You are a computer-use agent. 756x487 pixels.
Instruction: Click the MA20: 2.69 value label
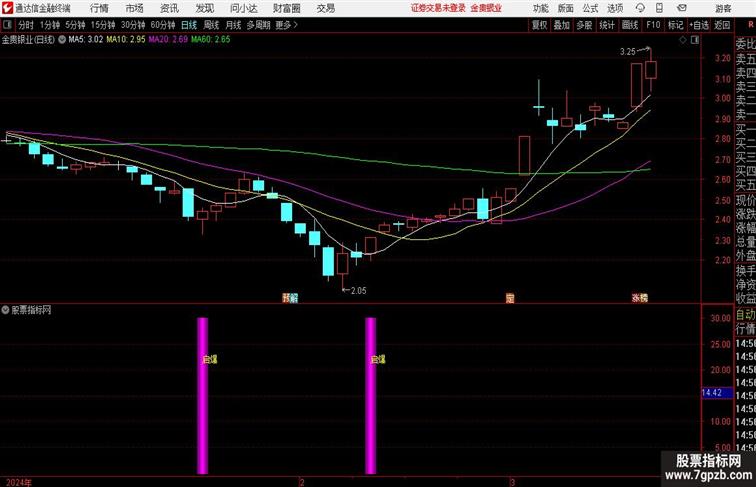(168, 40)
